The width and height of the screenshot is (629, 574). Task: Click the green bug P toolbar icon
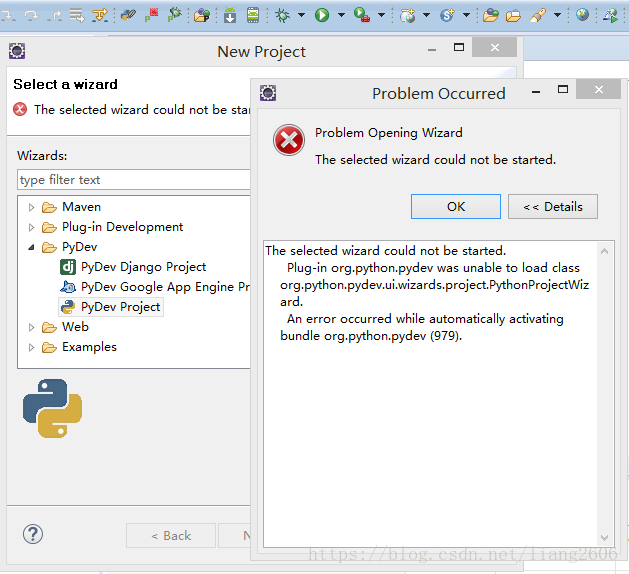pyautogui.click(x=174, y=15)
